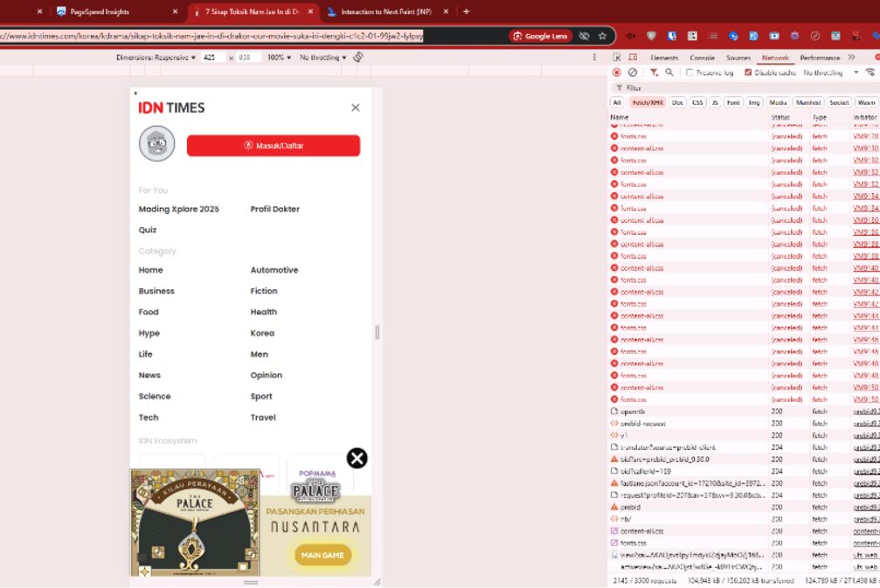Open network search with magnifier icon

point(669,73)
